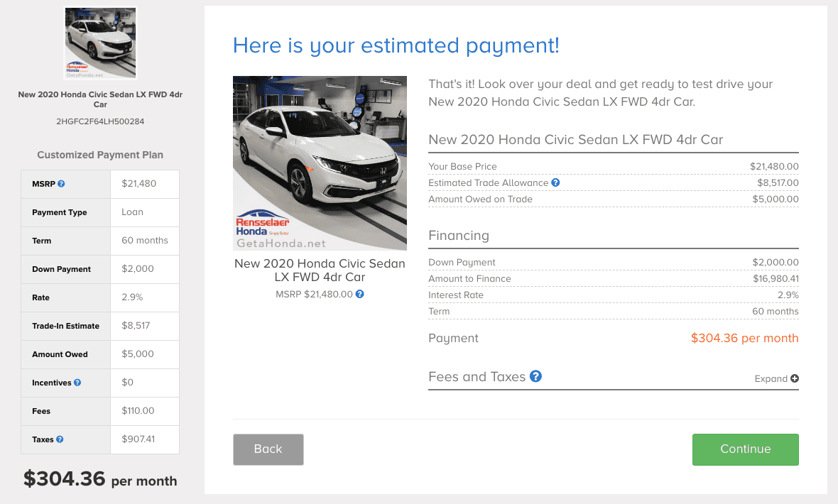The width and height of the screenshot is (838, 504).
Task: Open the Estimated Trade Allowance help icon
Action: click(555, 182)
